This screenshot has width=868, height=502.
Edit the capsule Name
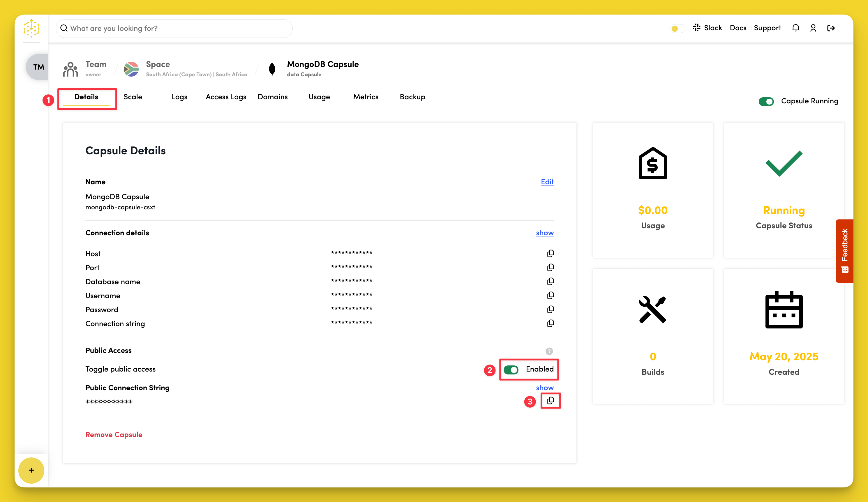point(547,182)
